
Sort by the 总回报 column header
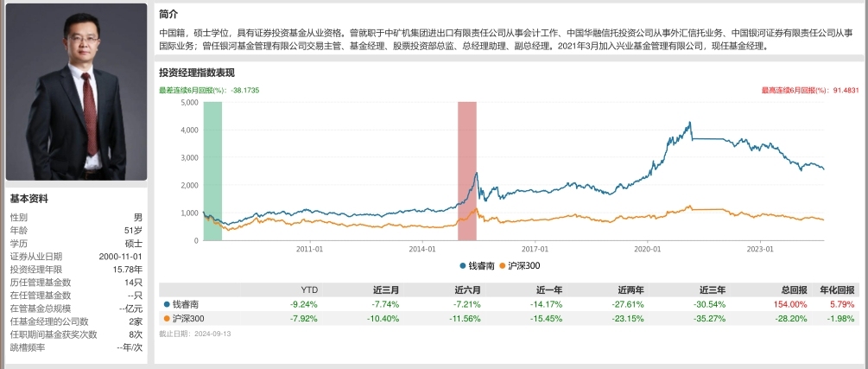[x=792, y=289]
